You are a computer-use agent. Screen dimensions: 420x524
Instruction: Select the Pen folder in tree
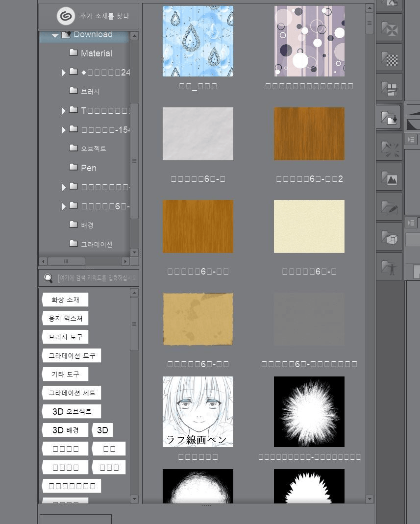pos(88,168)
